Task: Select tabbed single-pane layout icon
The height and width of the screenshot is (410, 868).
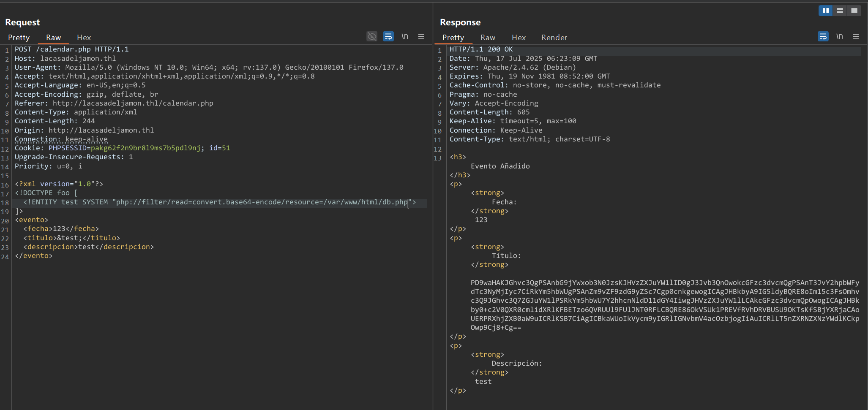Action: 854,11
